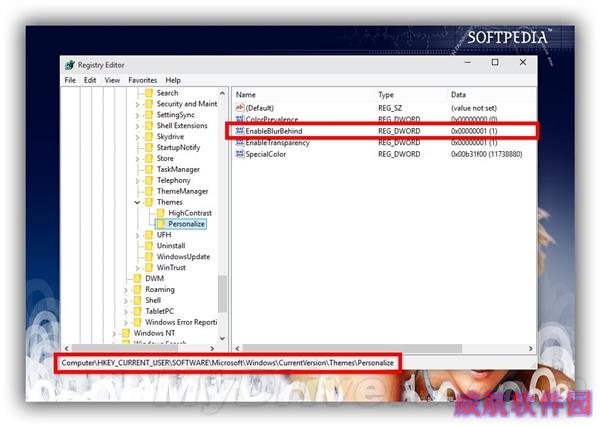Select the Windows NT key
Image resolution: width=600 pixels, height=427 pixels.
coord(154,333)
